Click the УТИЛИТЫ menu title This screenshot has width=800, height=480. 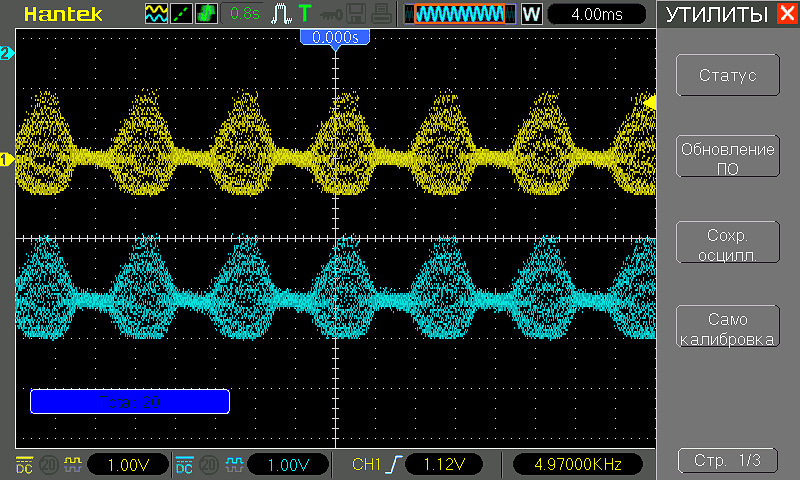click(x=717, y=14)
